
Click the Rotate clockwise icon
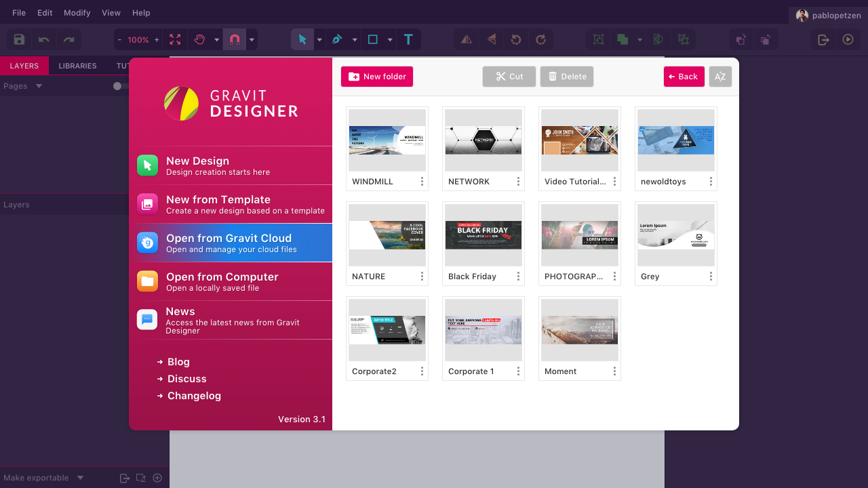tap(540, 40)
